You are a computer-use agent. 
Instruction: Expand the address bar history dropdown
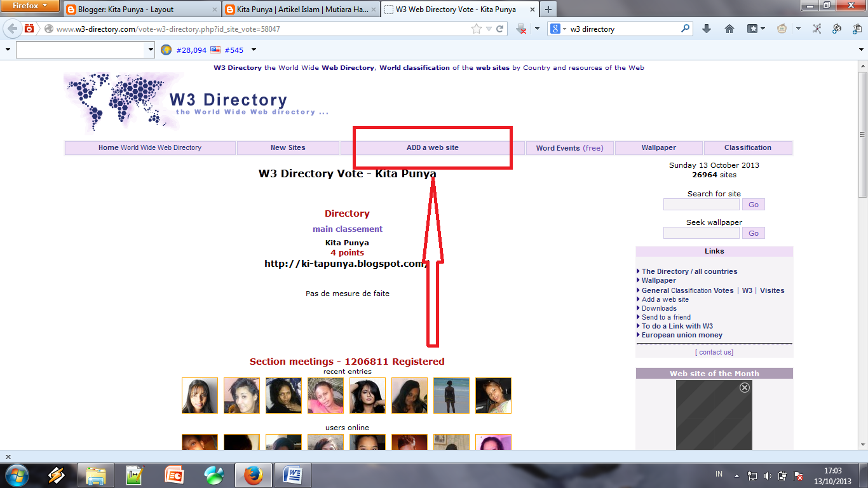489,29
